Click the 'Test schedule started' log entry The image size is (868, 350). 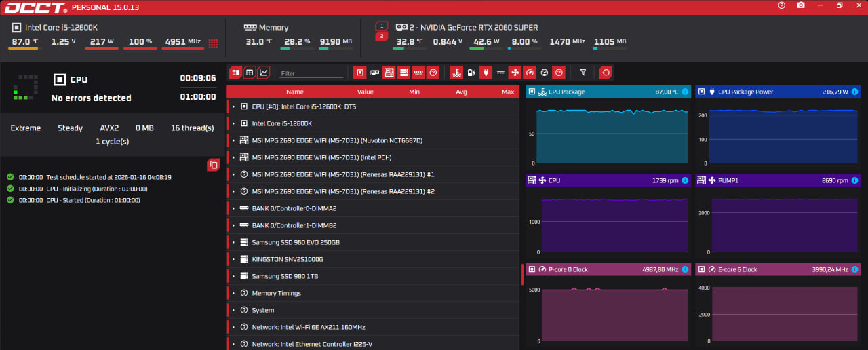pyautogui.click(x=89, y=177)
